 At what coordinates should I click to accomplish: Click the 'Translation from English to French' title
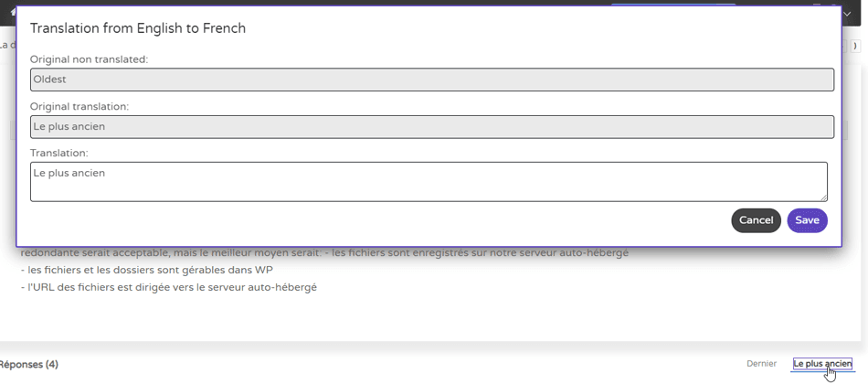[x=138, y=28]
